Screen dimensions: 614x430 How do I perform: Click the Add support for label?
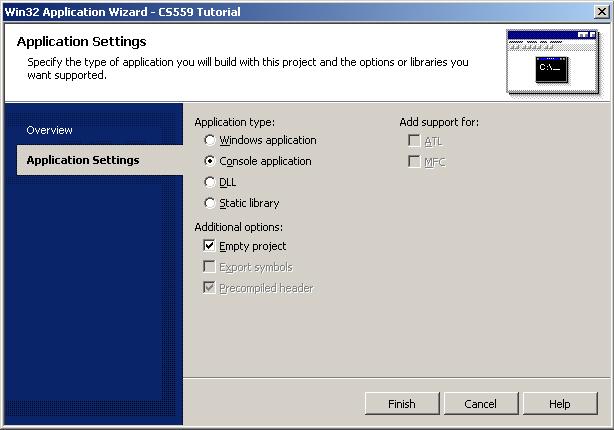[x=439, y=122]
